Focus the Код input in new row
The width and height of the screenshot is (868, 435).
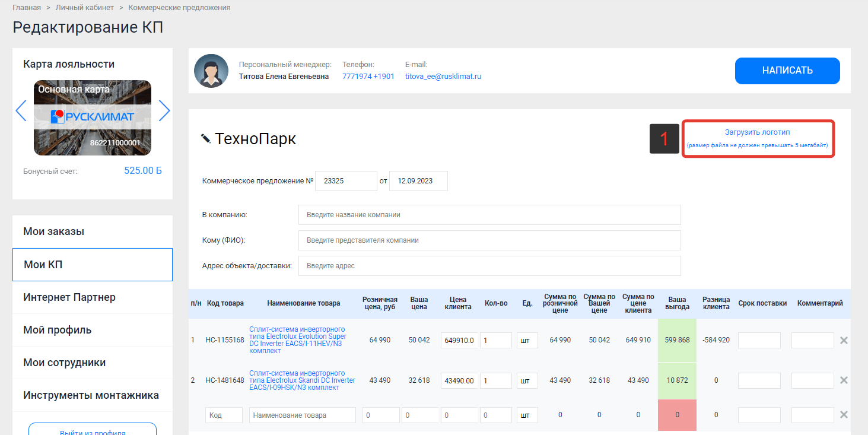[x=224, y=415]
